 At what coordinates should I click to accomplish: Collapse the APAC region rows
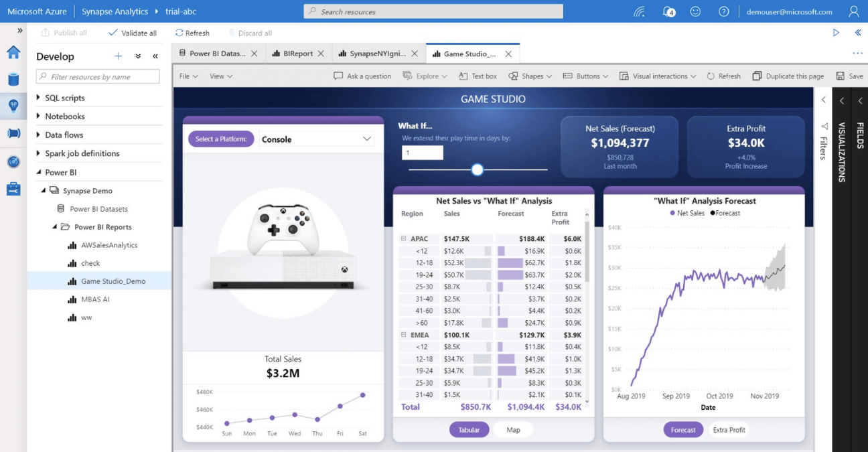(404, 238)
